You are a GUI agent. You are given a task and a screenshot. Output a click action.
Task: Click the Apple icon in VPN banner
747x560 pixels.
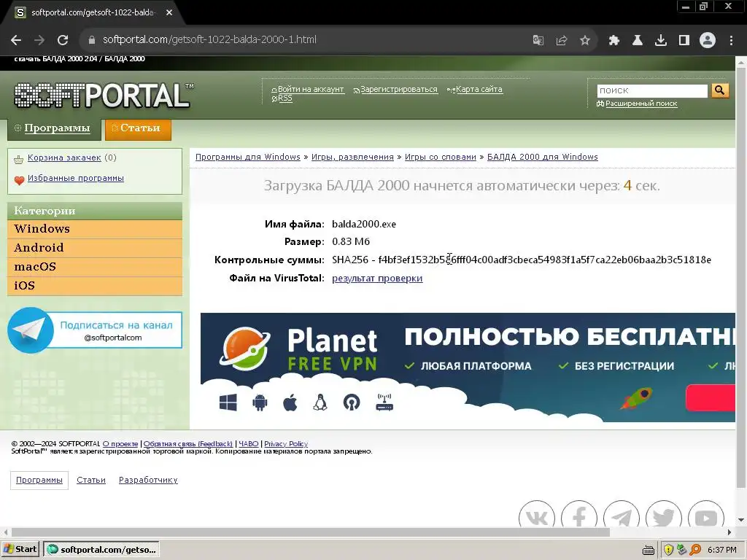click(290, 402)
